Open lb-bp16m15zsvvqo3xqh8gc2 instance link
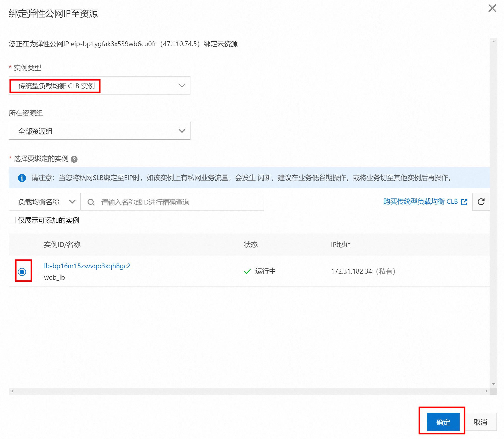504x439 pixels. click(x=87, y=266)
